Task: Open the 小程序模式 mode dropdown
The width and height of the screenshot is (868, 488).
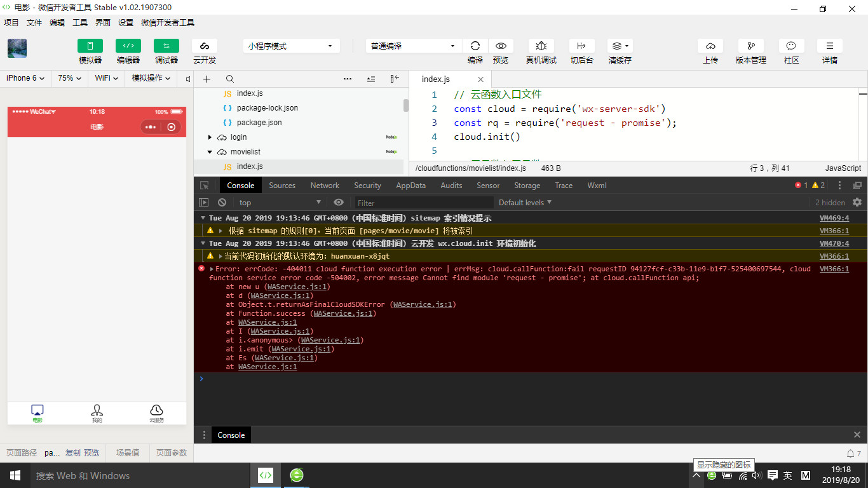Action: (290, 46)
